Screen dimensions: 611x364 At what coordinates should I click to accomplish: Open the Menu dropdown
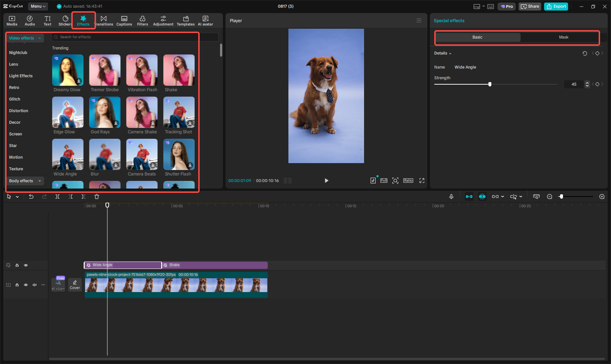37,6
